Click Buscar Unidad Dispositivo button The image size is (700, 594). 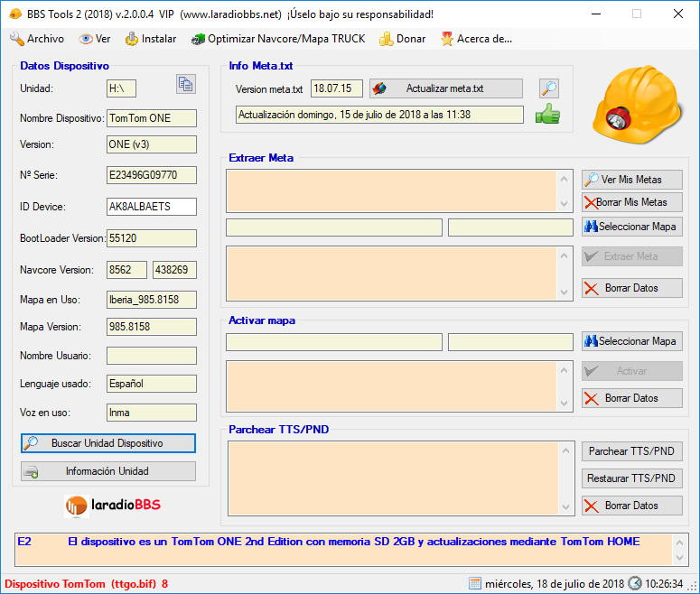pos(108,443)
